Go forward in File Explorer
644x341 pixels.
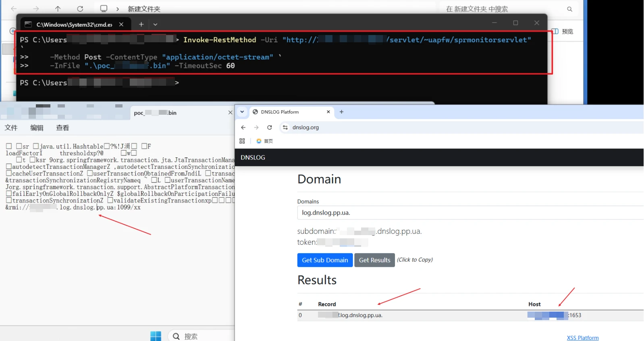[36, 8]
